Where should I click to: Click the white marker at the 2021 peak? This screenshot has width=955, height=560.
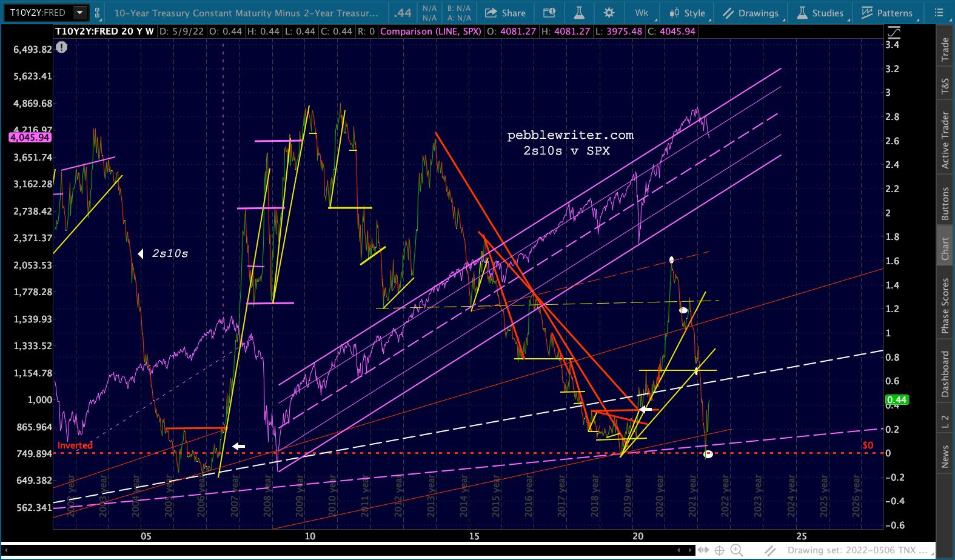click(x=671, y=260)
